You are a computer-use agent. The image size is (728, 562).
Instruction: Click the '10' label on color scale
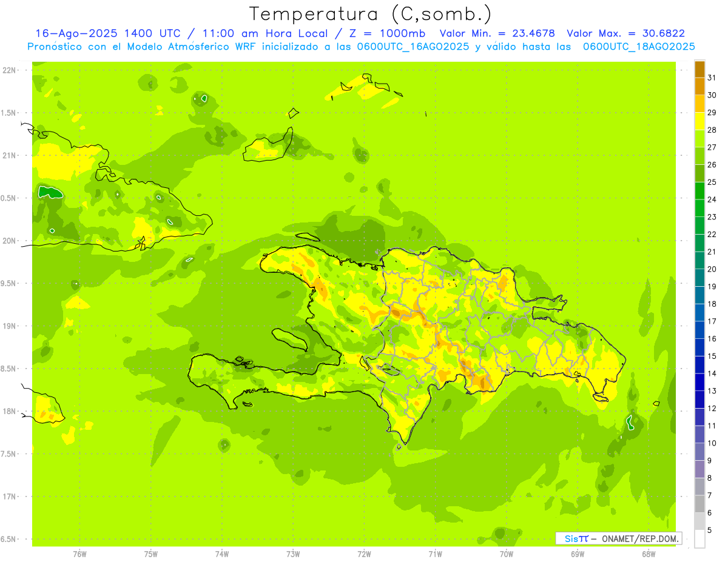pyautogui.click(x=712, y=443)
